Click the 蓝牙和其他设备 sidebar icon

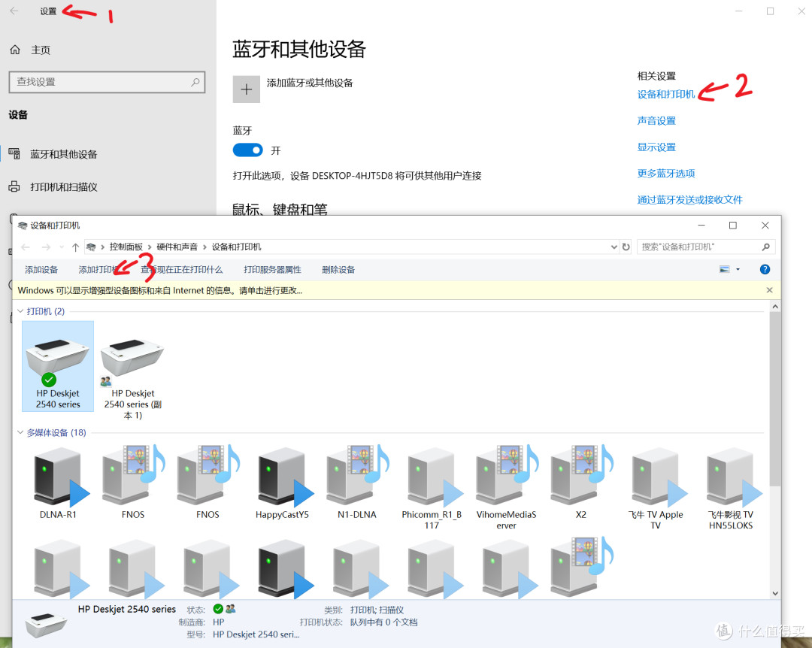tap(14, 154)
